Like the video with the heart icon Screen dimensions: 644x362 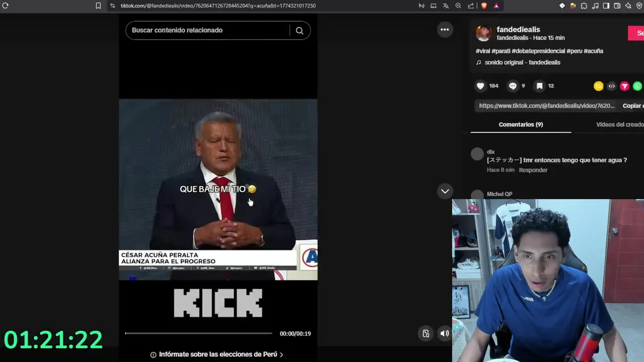point(480,86)
